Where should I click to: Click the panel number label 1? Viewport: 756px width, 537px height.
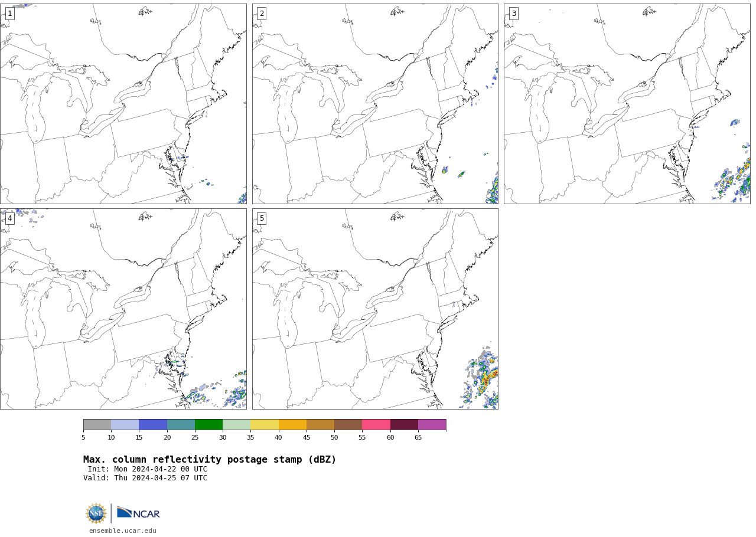click(x=9, y=14)
